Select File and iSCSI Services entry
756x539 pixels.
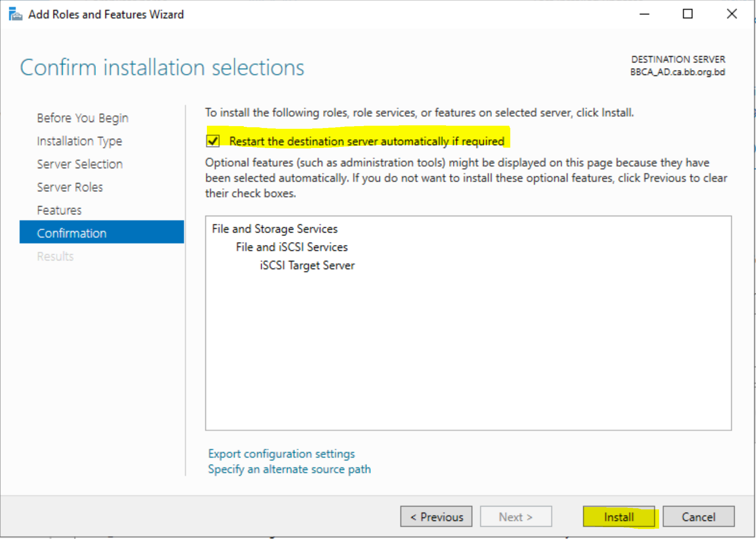[x=291, y=247]
